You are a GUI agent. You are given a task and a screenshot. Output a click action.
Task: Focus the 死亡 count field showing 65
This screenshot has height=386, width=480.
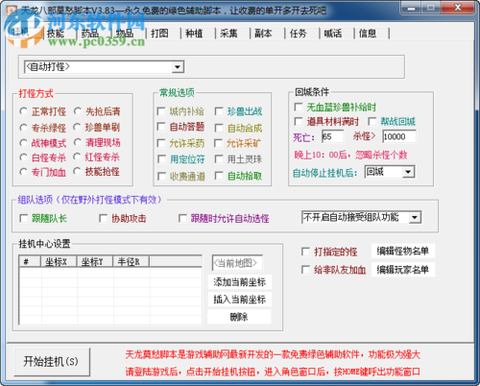point(332,137)
